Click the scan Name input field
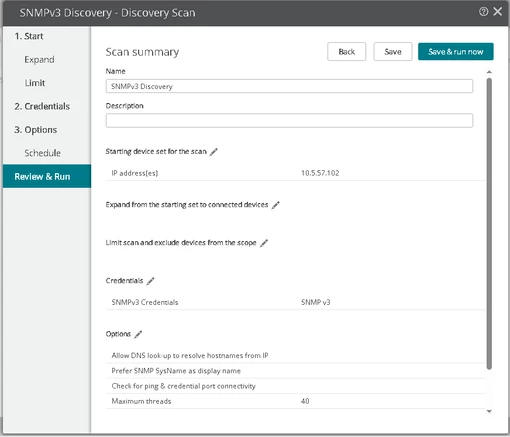 289,86
